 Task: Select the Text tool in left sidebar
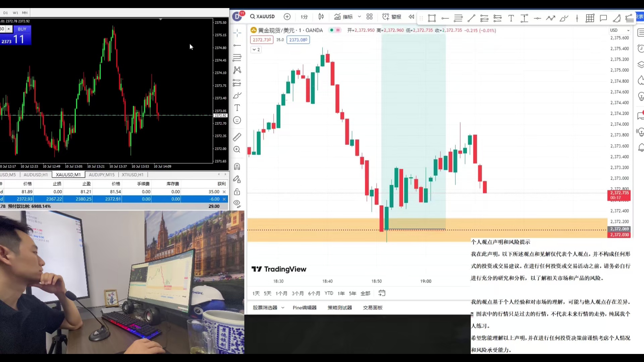click(x=237, y=108)
